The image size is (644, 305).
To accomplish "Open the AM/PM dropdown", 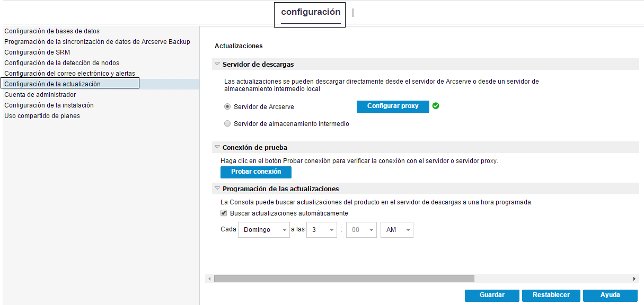I will pos(396,230).
